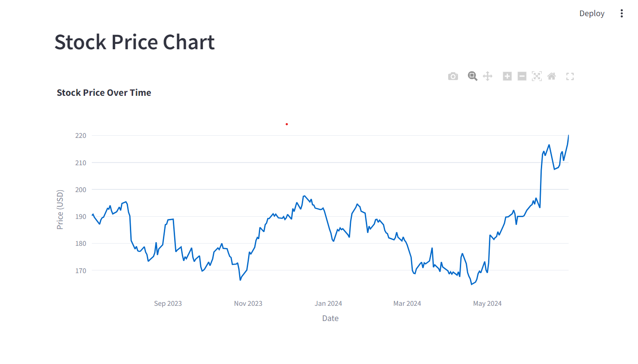638x364 pixels.
Task: Click the line's final peak at 220
Action: pyautogui.click(x=569, y=135)
